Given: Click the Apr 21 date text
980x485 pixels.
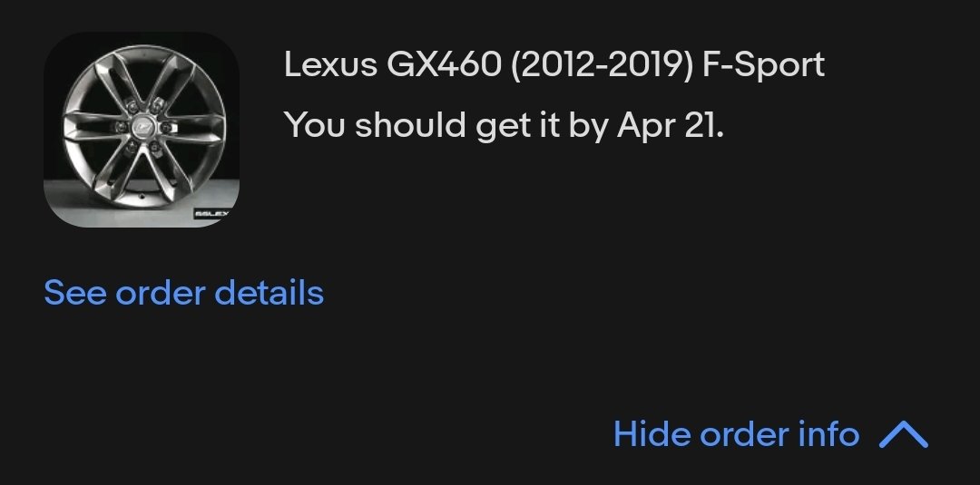Looking at the screenshot, I should click(x=670, y=125).
